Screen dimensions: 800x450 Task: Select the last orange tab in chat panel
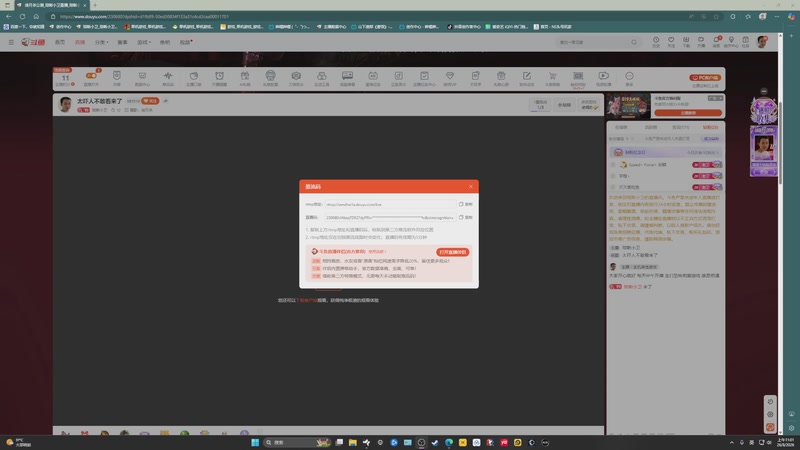(x=710, y=127)
